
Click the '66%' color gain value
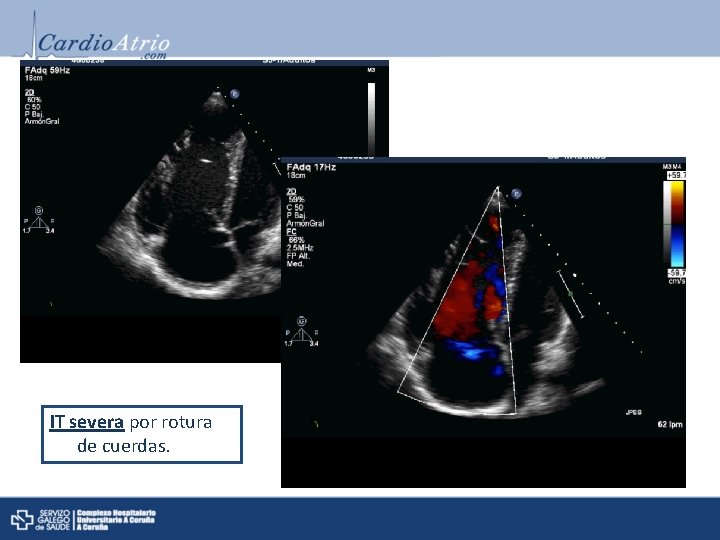pos(296,240)
